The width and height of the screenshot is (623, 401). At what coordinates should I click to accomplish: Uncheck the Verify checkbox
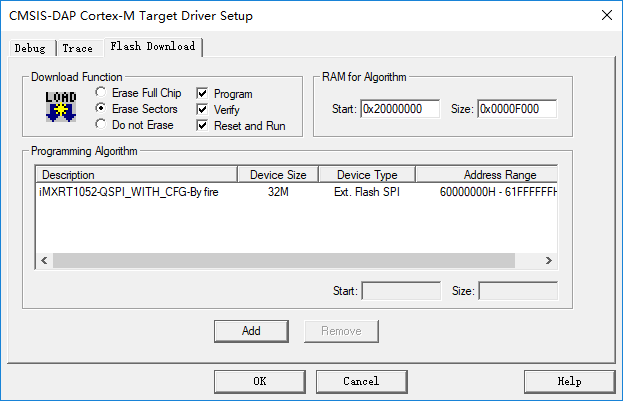[x=202, y=109]
